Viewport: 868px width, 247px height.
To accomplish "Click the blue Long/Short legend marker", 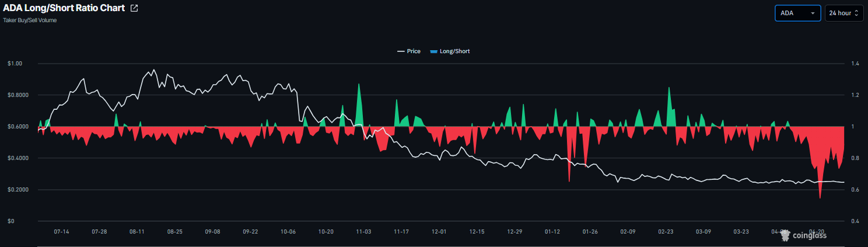I will 433,51.
